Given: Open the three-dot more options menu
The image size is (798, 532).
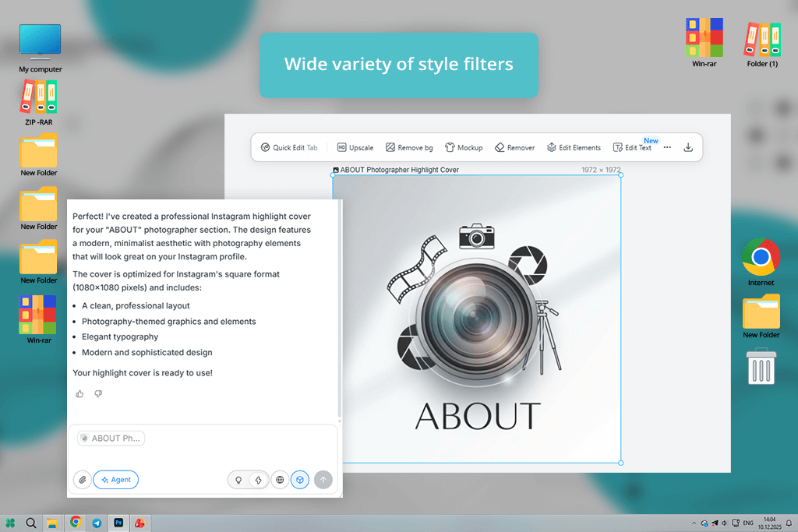Looking at the screenshot, I should point(667,147).
